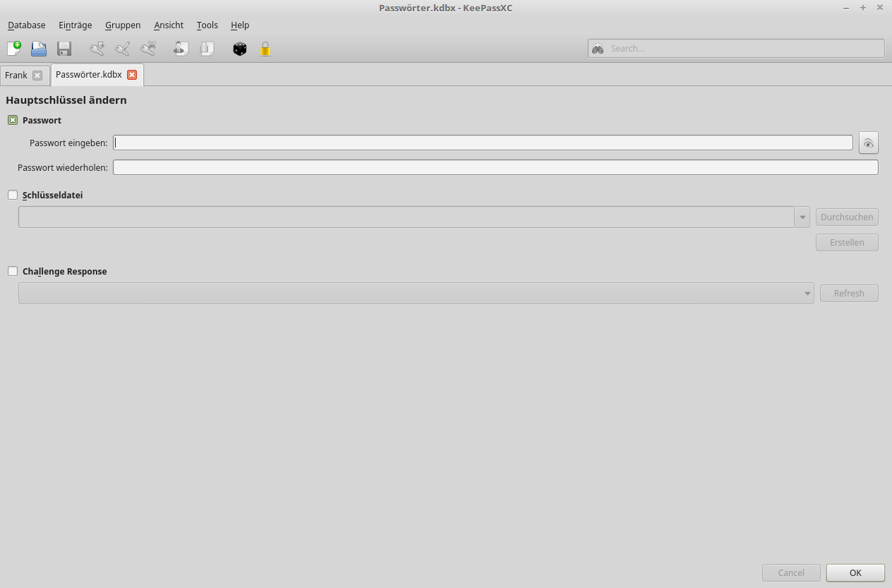Click the Cancel button
The image size is (892, 588).
click(x=791, y=573)
